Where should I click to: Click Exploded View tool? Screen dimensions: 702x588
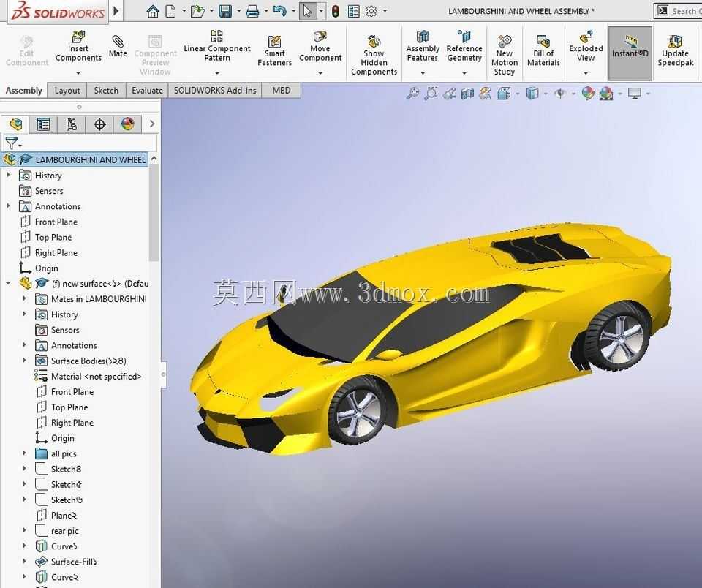click(x=586, y=47)
